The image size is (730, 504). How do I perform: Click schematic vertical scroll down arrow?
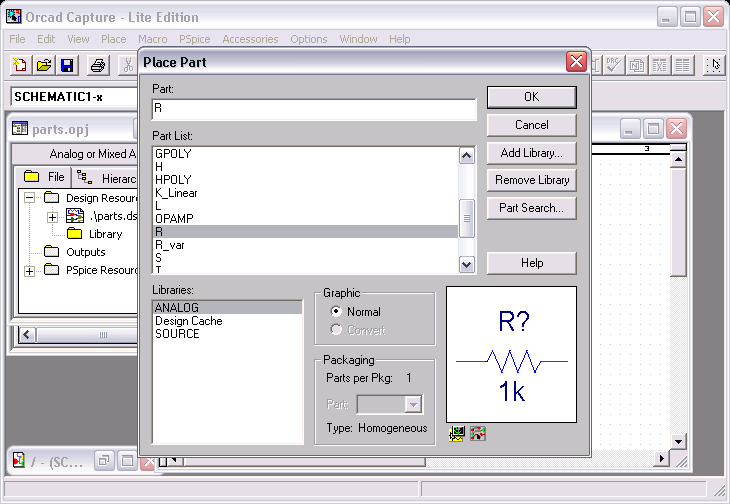[678, 442]
